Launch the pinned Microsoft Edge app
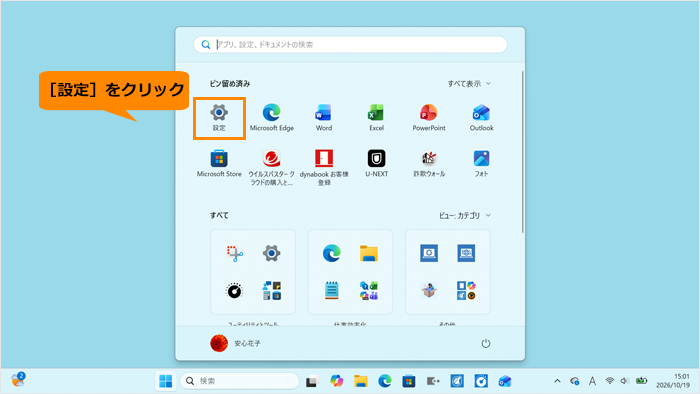 point(271,118)
